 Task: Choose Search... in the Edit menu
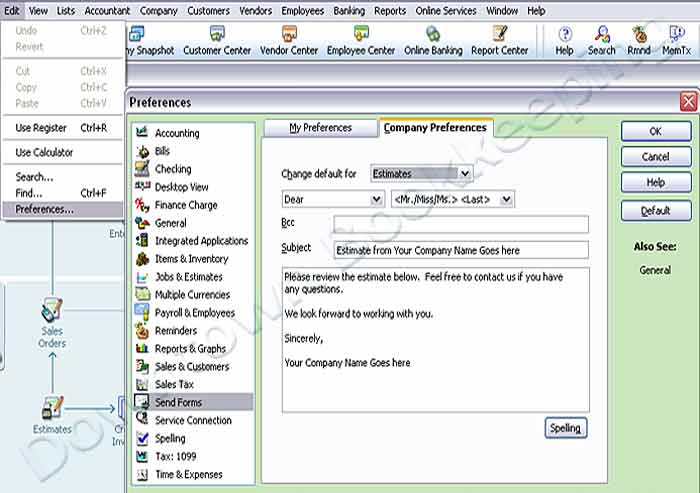click(x=62, y=177)
